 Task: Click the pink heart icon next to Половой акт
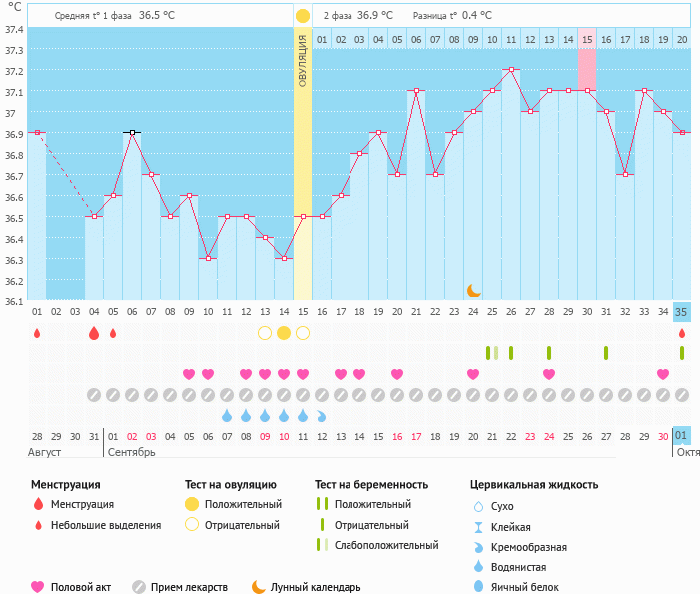click(x=38, y=587)
